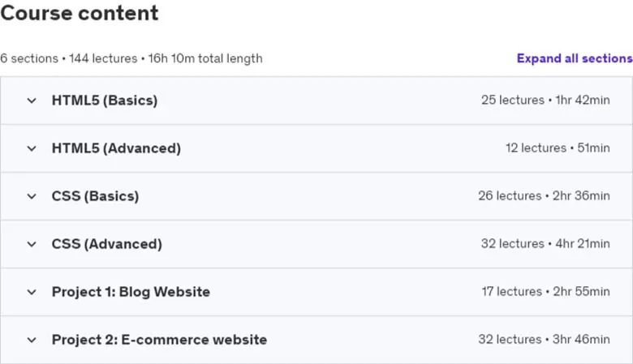The image size is (633, 364).
Task: Select the 32 lectures • 4hr 21min text
Action: [x=545, y=244]
